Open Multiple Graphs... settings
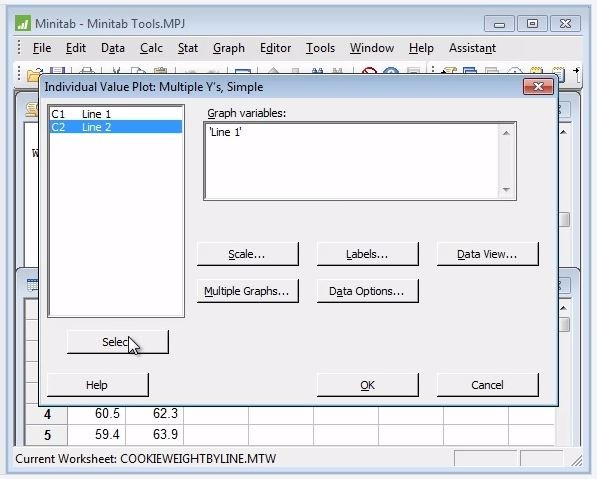The image size is (597, 479). [x=247, y=291]
